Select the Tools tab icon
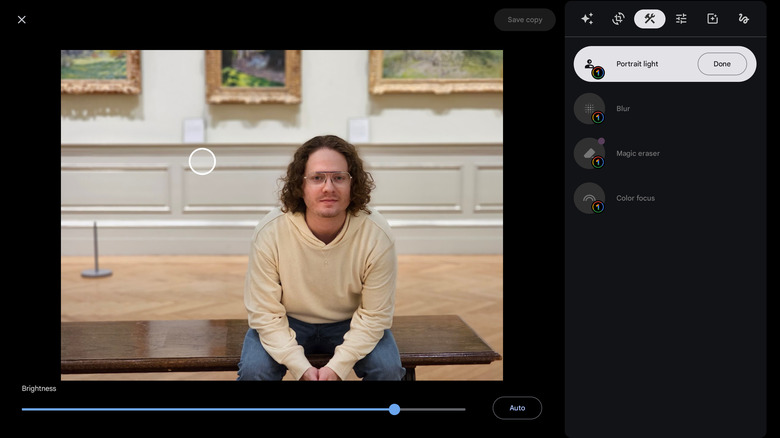This screenshot has width=780, height=438. click(650, 19)
